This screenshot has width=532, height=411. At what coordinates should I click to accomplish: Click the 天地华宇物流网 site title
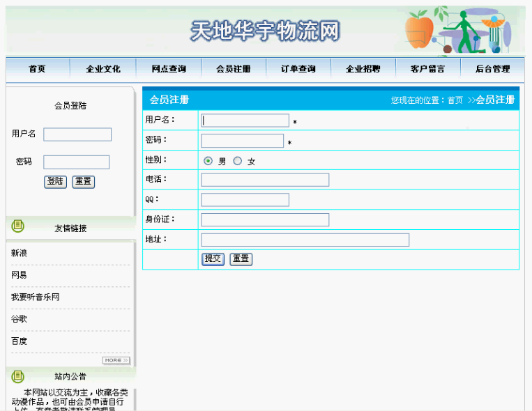[265, 31]
